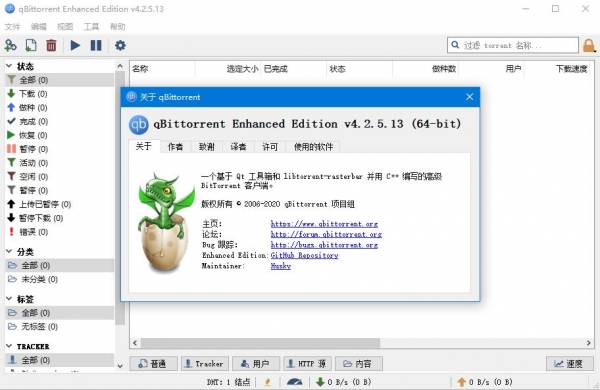This screenshot has width=600, height=390.
Task: Click the download speed status with green arrow
Action: pos(344,382)
